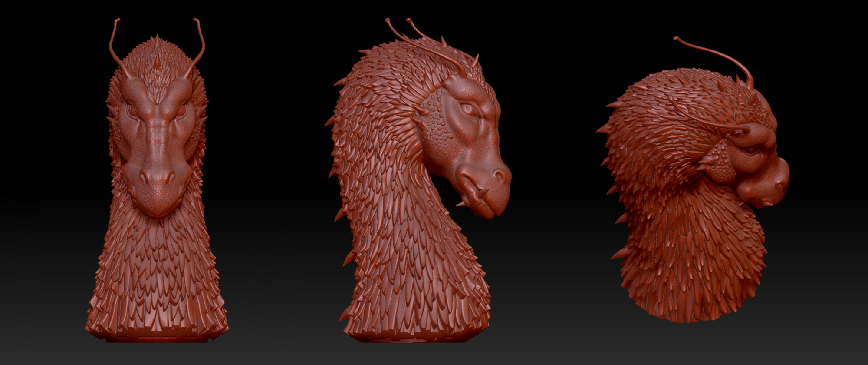This screenshot has height=365, width=868.
Task: Select the top-angled curled dragon bust render
Action: click(x=693, y=180)
